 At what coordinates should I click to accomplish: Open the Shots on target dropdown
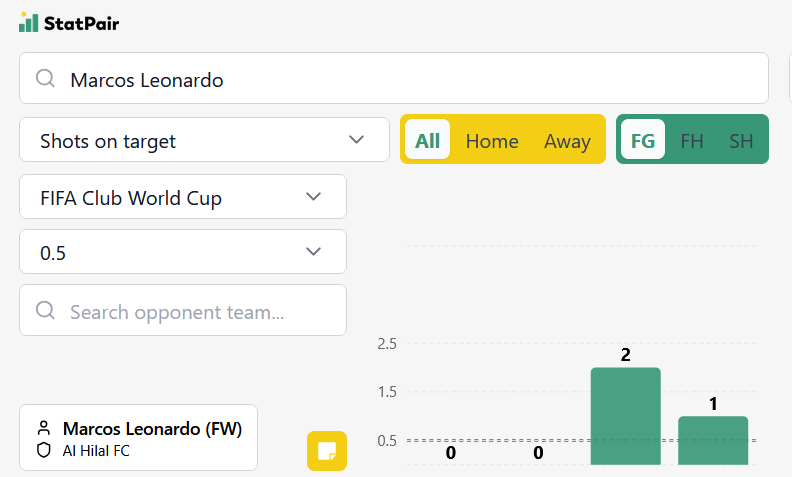[205, 140]
